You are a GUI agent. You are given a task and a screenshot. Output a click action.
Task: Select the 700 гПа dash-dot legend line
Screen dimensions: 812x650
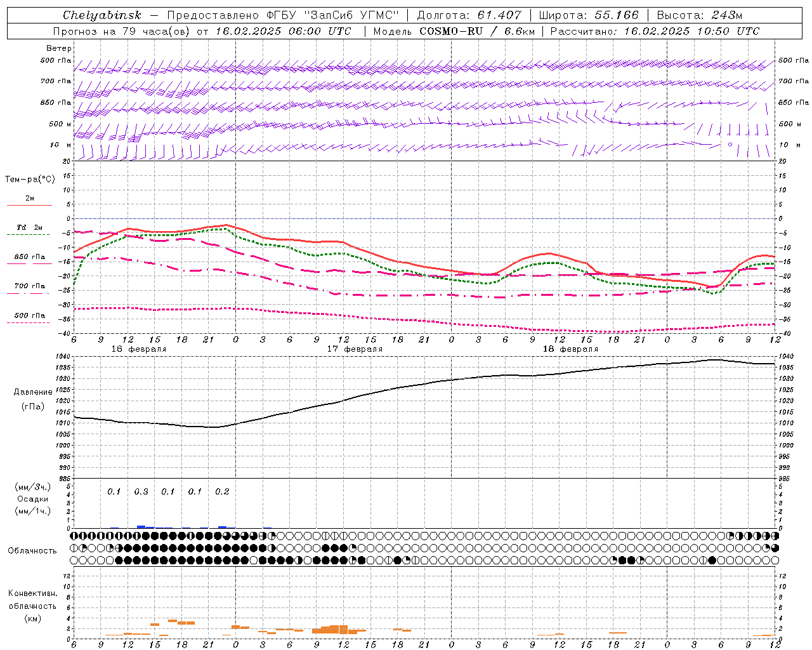[29, 293]
